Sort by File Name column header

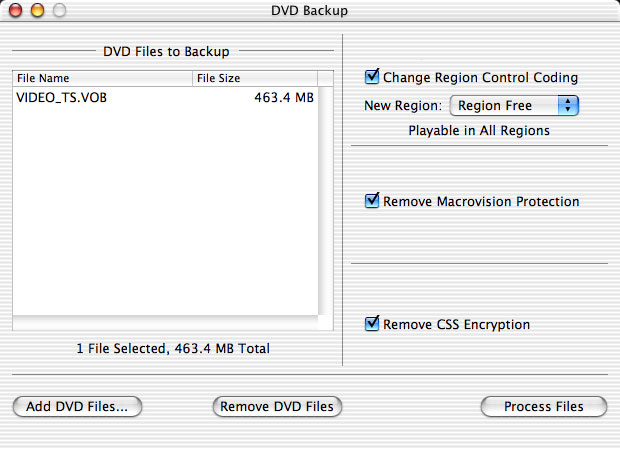[102, 78]
